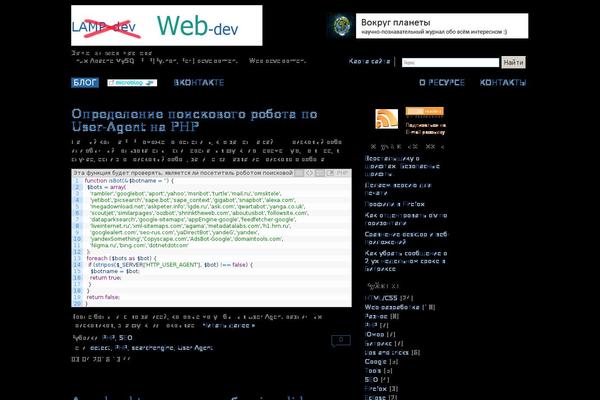Open the Разное category
The height and width of the screenshot is (400, 600).
(376, 317)
